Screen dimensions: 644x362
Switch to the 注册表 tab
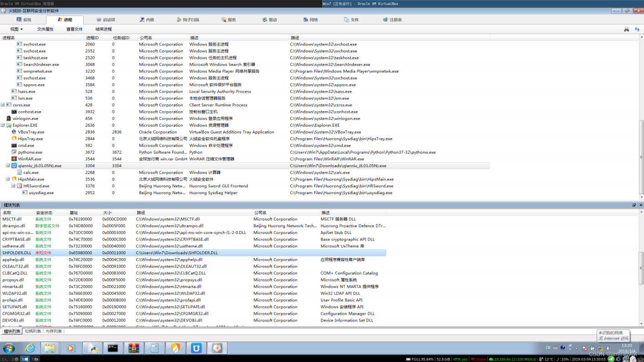pyautogui.click(x=392, y=20)
